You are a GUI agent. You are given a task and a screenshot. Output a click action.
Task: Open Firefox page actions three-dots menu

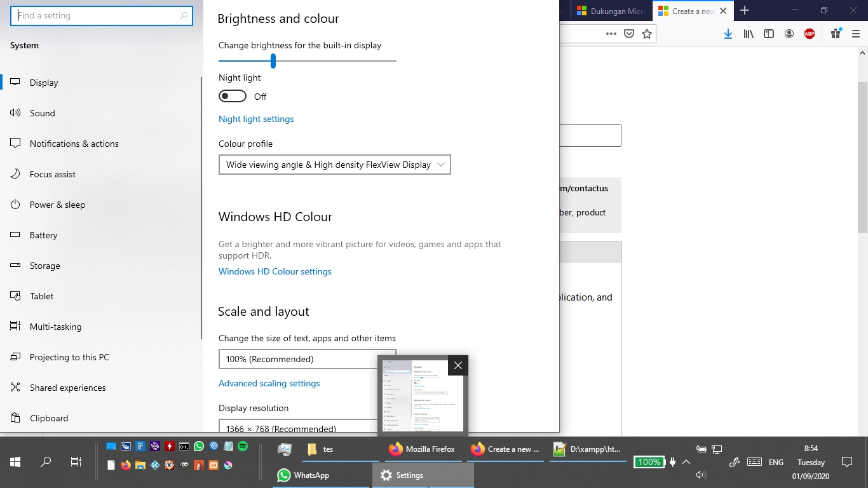(x=611, y=34)
